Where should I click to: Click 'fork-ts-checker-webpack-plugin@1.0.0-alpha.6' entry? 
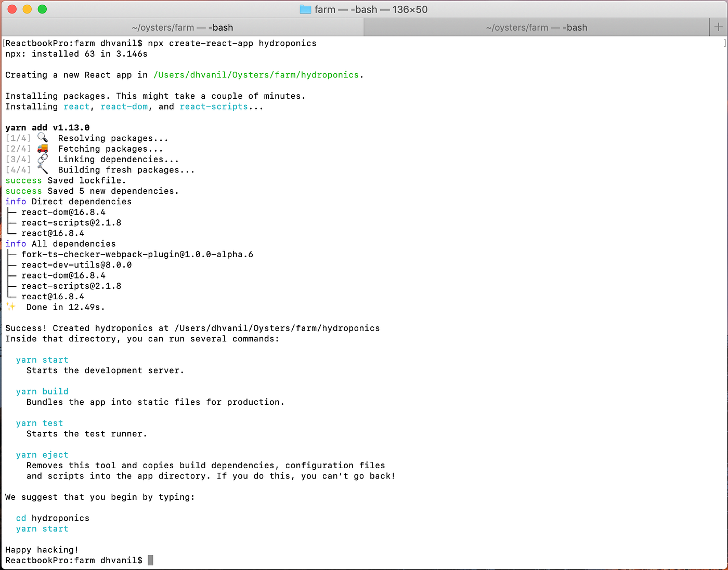click(137, 254)
